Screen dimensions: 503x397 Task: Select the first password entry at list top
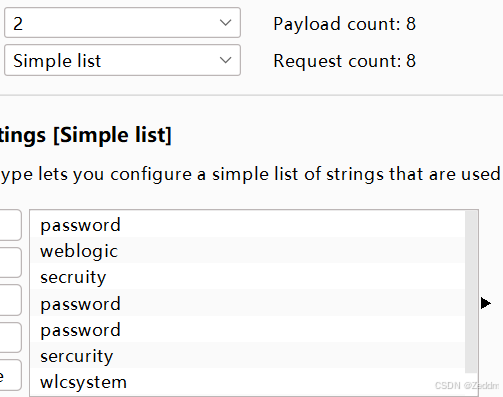(x=247, y=225)
